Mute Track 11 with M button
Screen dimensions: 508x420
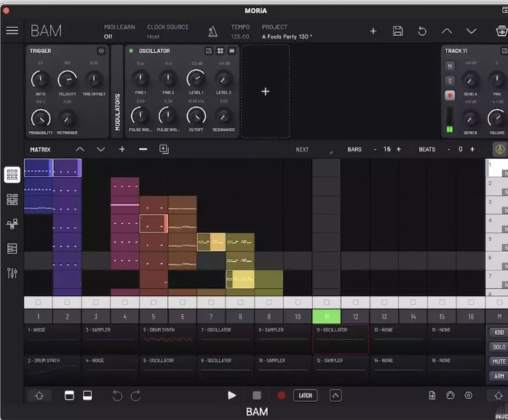[x=450, y=66]
